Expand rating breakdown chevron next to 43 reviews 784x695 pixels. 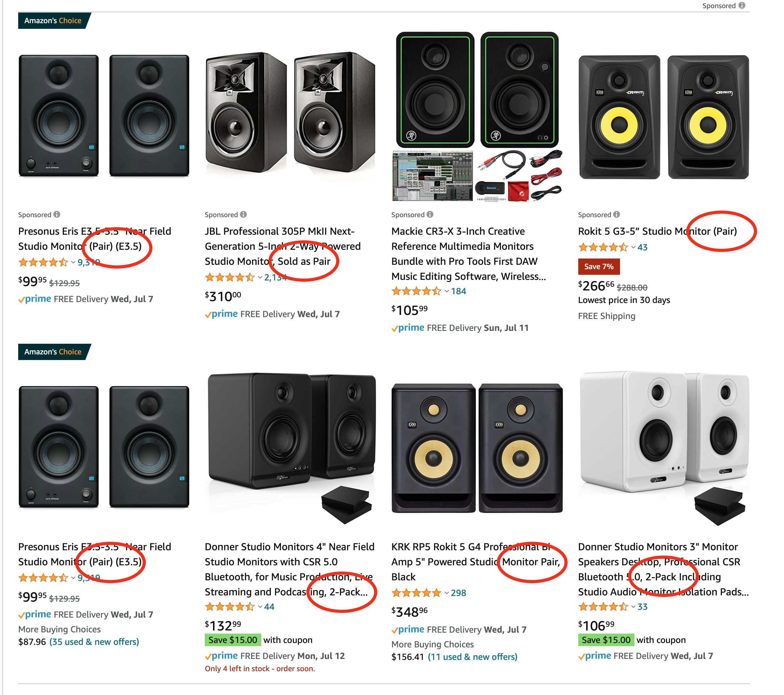[633, 247]
